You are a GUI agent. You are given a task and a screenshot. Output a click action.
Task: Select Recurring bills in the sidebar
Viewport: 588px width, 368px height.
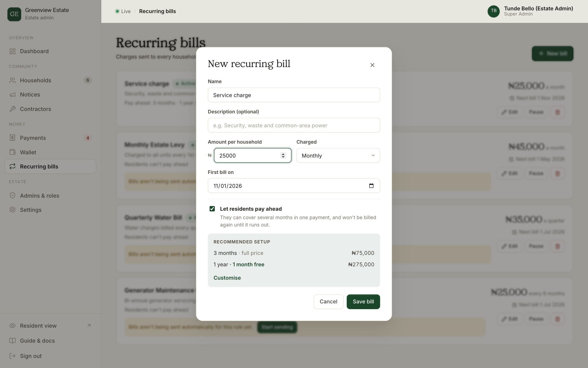pos(50,166)
